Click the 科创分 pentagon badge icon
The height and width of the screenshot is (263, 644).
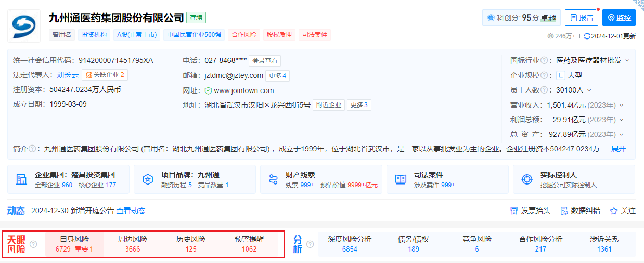point(491,18)
